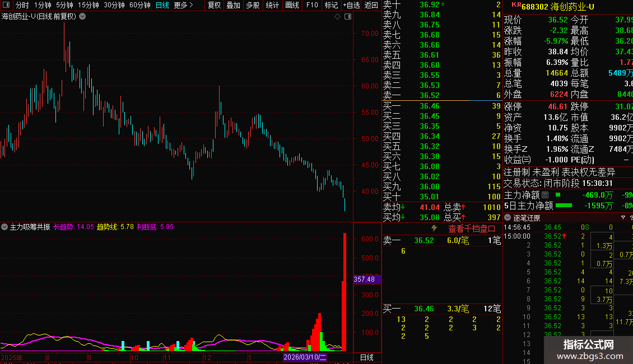Click the 涨幅 -5.97% value
The width and height of the screenshot is (633, 364).
[x=556, y=41]
